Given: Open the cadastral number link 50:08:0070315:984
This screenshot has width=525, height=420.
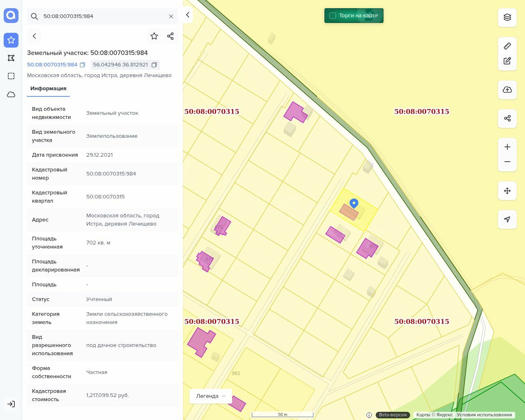Looking at the screenshot, I should [52, 65].
